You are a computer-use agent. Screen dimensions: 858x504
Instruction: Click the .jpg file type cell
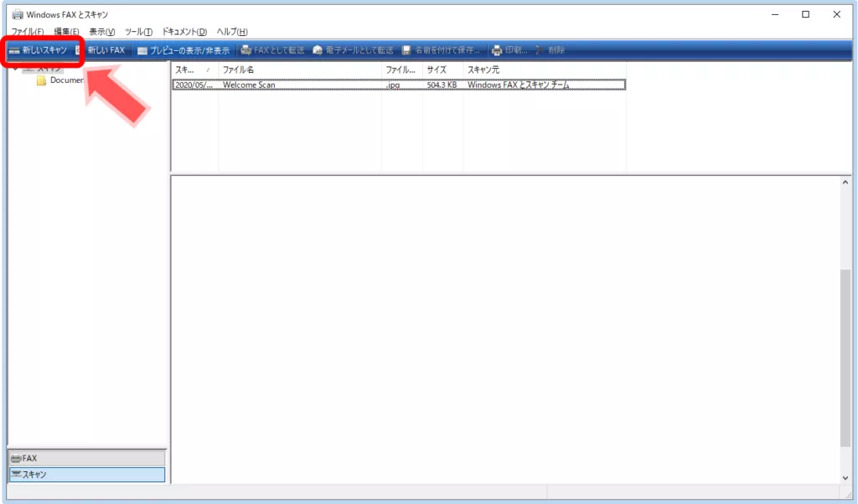pos(393,85)
